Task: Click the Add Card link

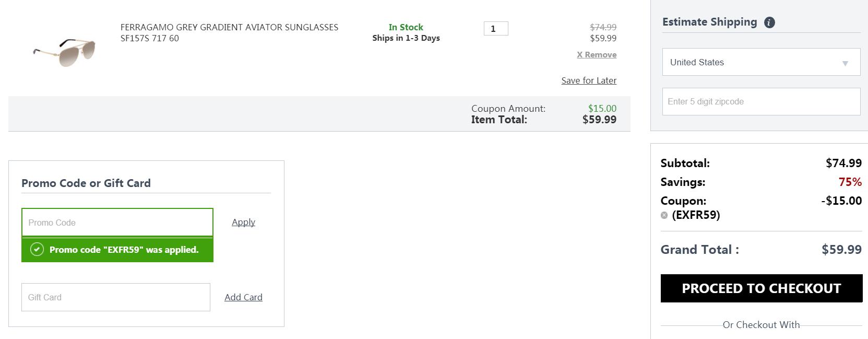Action: click(x=243, y=297)
